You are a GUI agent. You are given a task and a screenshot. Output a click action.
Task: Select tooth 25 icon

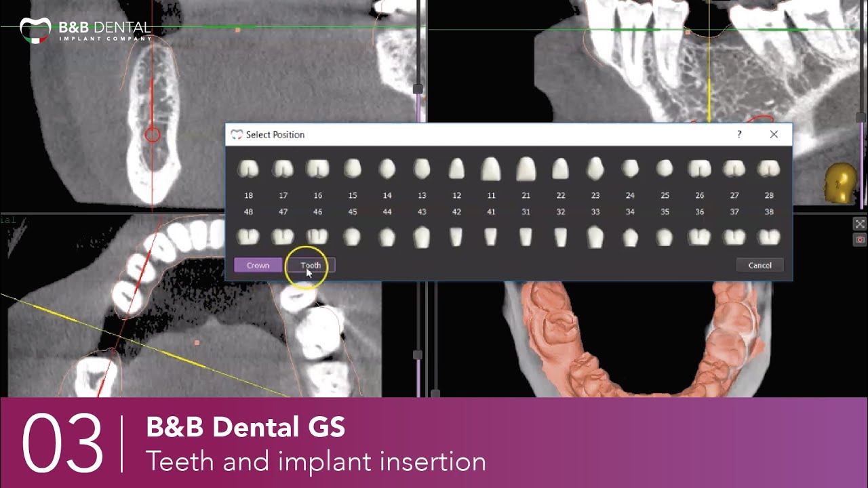665,169
